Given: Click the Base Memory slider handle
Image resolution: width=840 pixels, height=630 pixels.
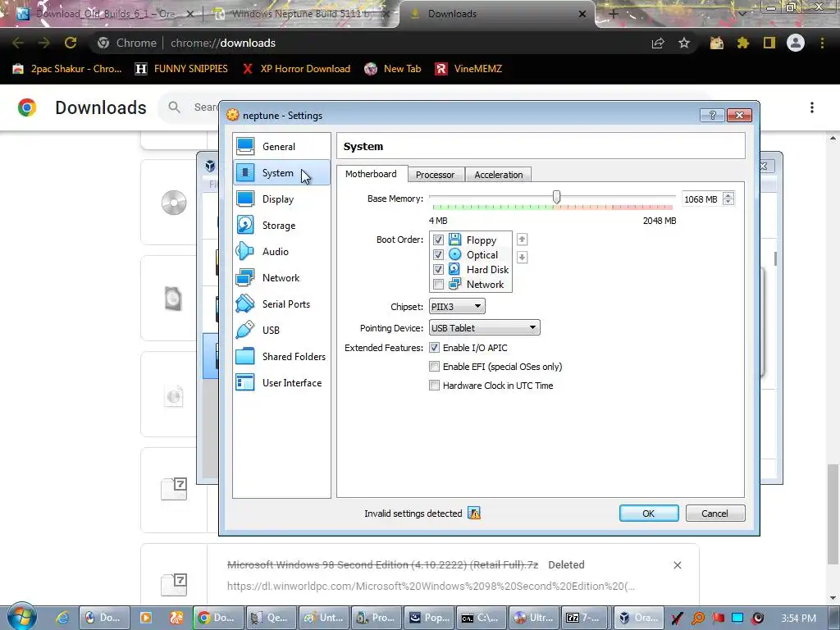Looking at the screenshot, I should [x=557, y=197].
